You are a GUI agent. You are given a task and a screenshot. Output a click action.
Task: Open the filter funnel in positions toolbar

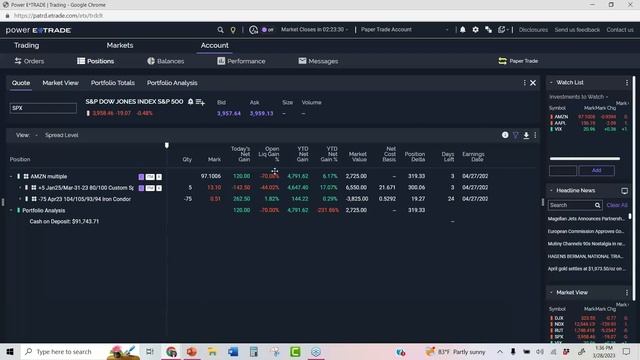pyautogui.click(x=516, y=135)
